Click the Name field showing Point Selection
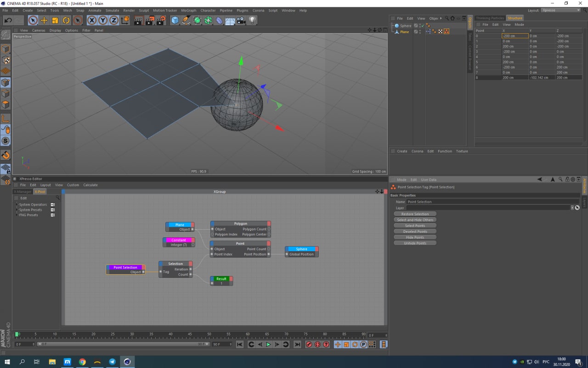Viewport: 588px width, 368px height. pyautogui.click(x=493, y=201)
